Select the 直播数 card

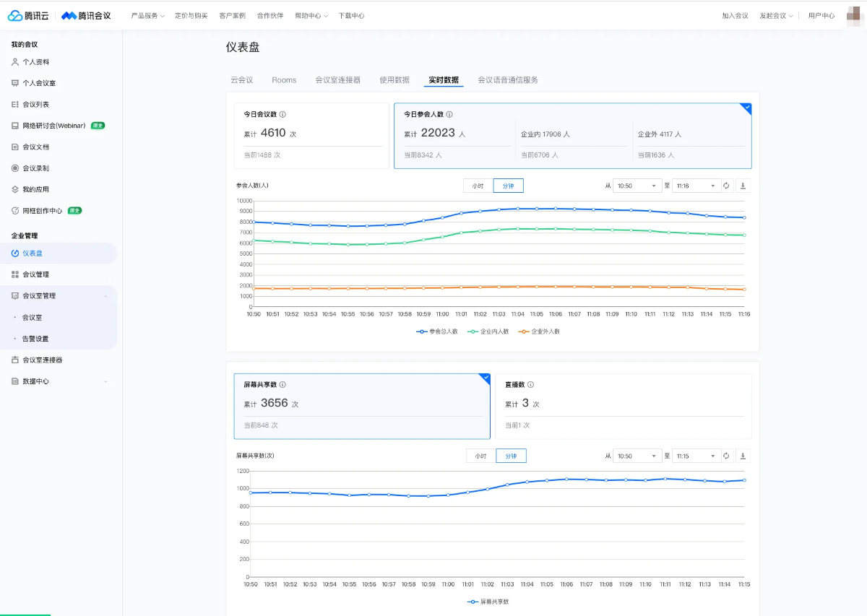623,406
